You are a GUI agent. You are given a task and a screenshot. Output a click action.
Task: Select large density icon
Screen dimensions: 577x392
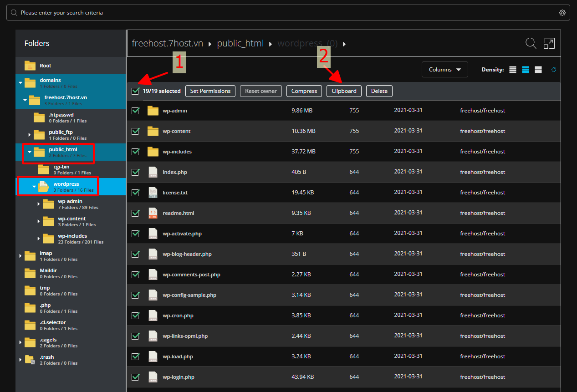538,70
